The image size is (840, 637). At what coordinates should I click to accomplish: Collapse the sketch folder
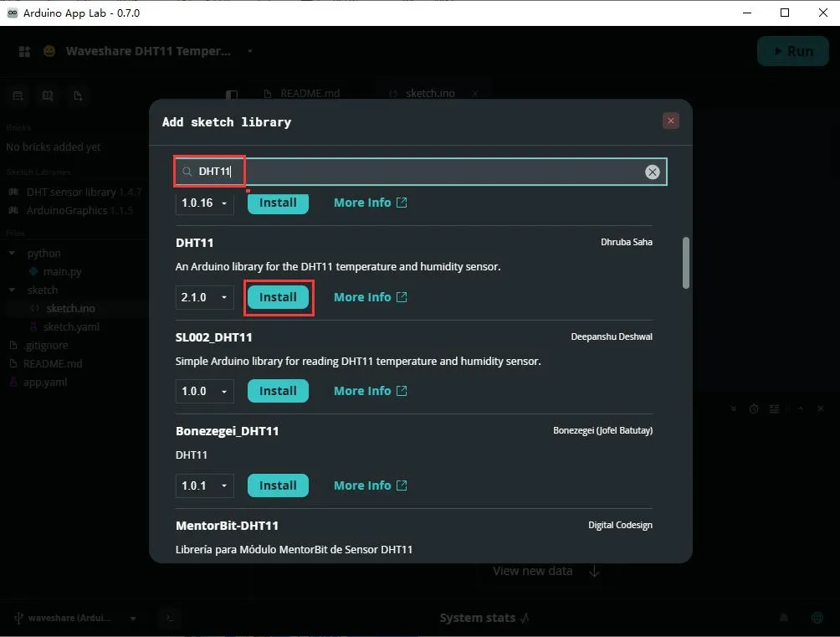click(12, 290)
